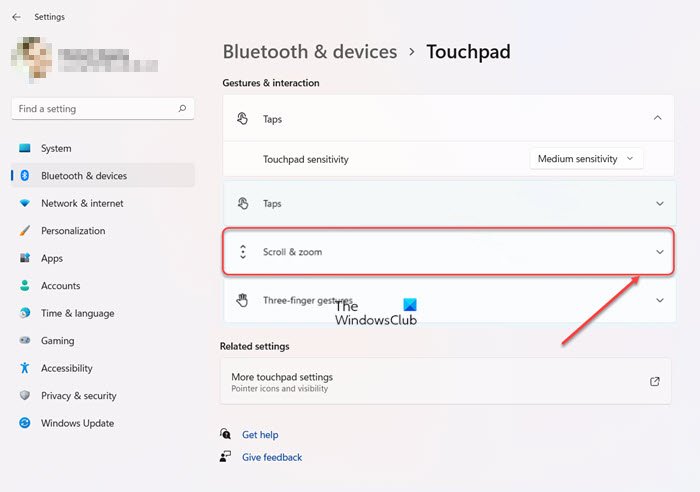
Task: Click the Network & internet wifi icon
Action: (x=25, y=203)
